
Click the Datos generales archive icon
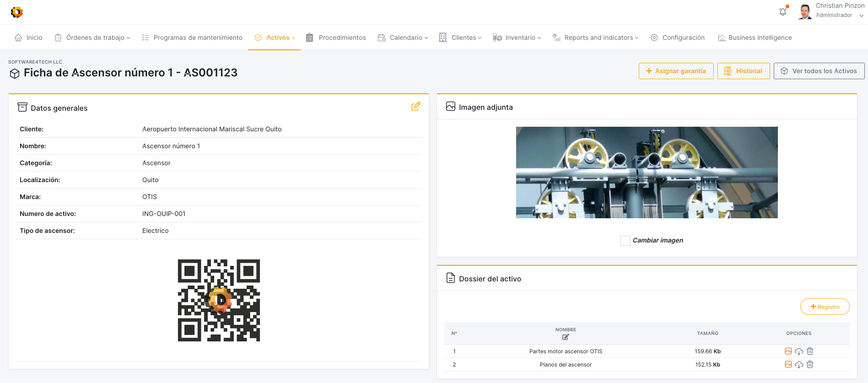point(22,107)
